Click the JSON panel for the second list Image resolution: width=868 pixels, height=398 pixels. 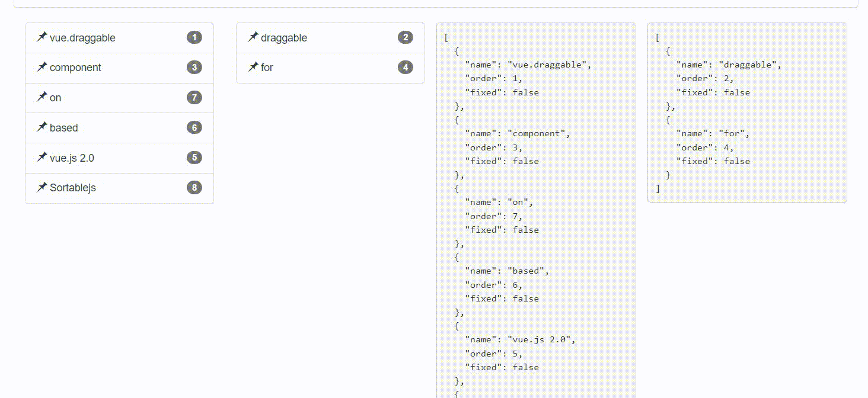point(746,113)
